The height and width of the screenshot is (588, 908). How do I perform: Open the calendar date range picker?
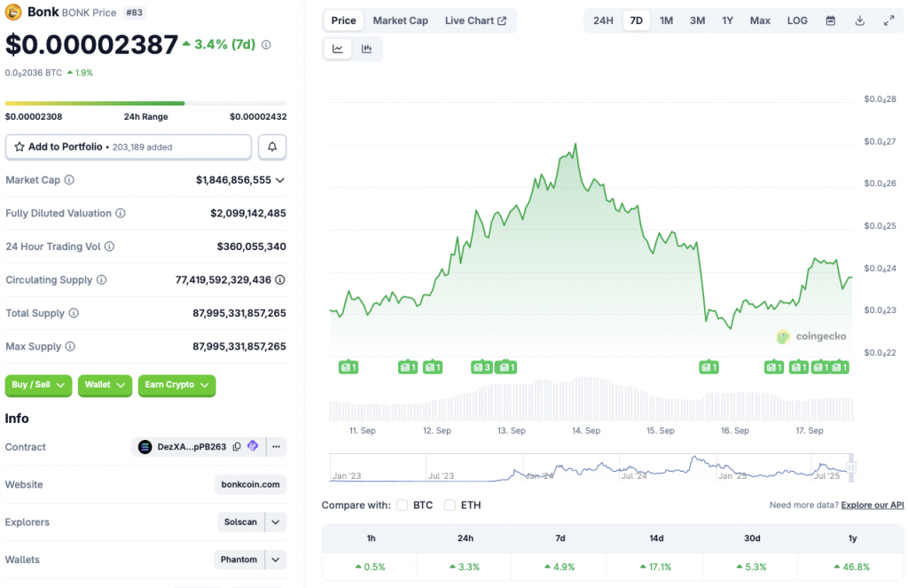click(830, 21)
